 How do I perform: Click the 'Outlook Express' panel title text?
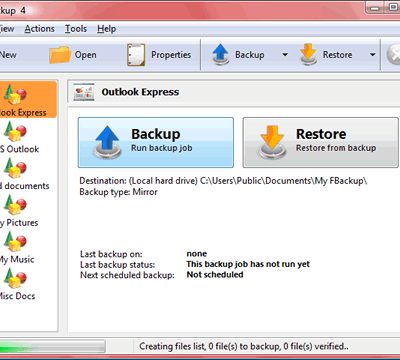[140, 92]
